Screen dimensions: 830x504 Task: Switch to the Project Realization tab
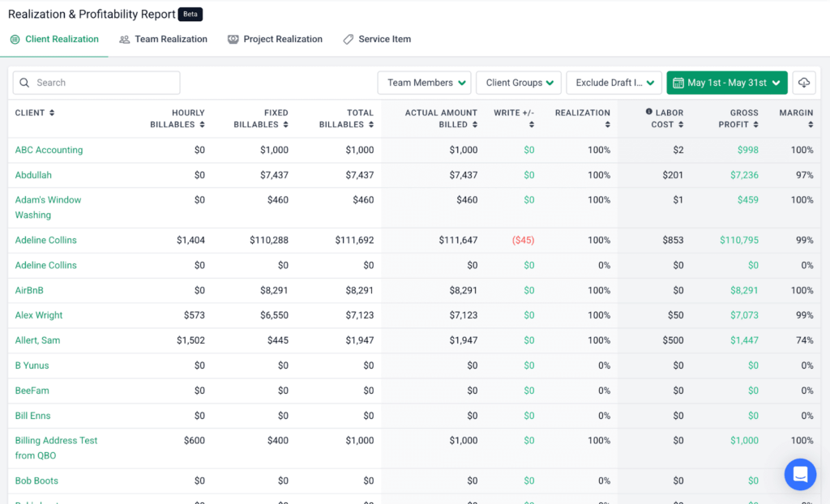[276, 39]
